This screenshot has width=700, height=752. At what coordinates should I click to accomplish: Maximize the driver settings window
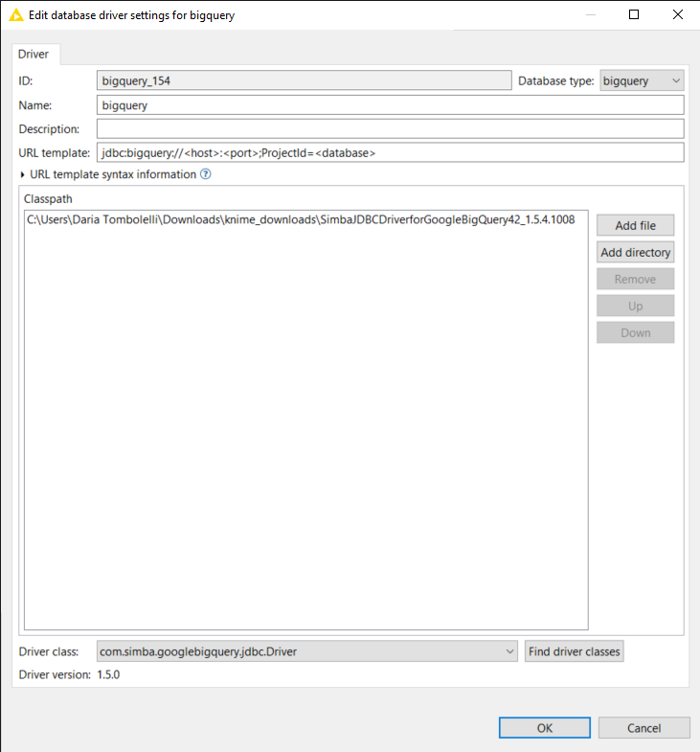[x=634, y=15]
